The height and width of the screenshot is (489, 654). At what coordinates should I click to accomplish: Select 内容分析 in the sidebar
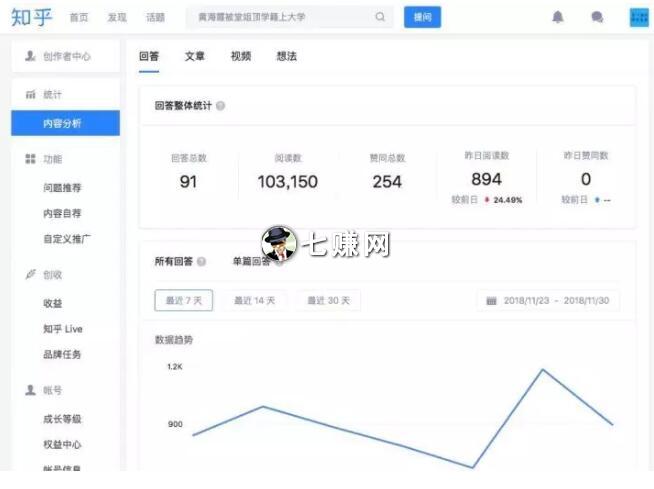pyautogui.click(x=65, y=123)
